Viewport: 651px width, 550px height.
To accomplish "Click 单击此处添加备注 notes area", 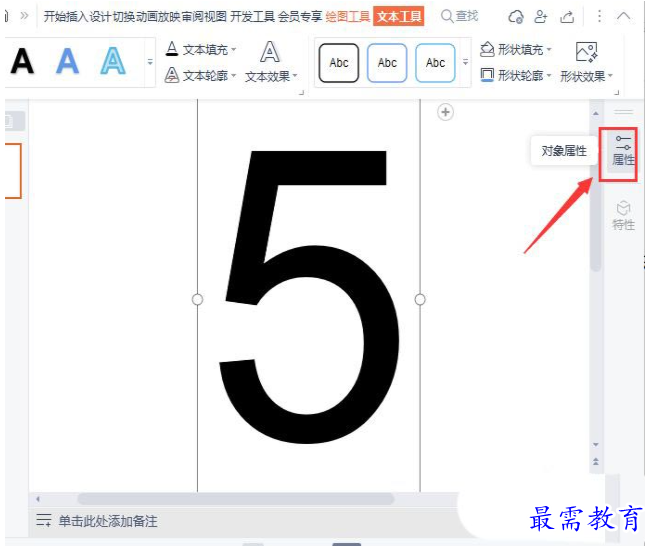I will click(108, 521).
